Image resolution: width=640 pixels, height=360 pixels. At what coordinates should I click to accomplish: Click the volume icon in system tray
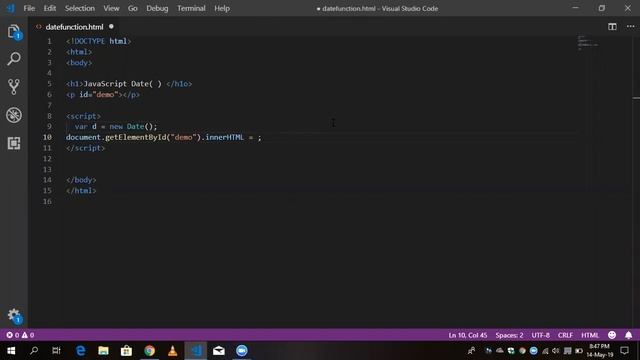tap(556, 351)
